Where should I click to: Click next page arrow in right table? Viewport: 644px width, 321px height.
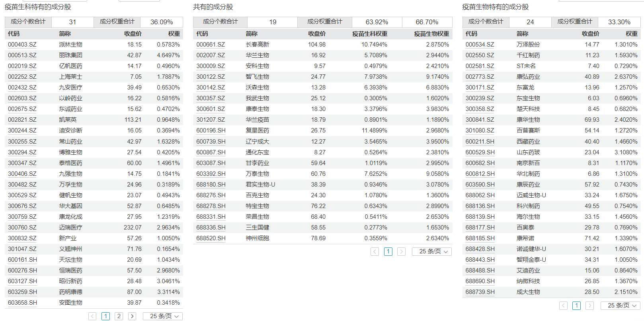point(590,305)
